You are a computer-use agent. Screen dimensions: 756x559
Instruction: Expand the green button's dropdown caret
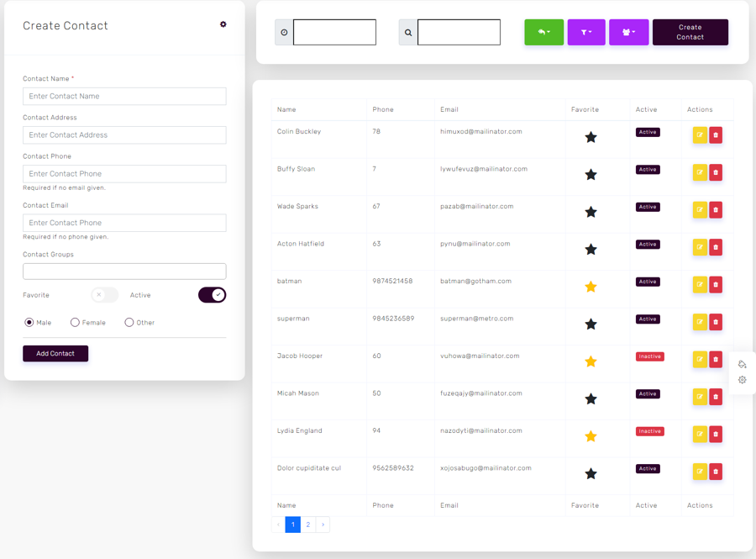(550, 32)
